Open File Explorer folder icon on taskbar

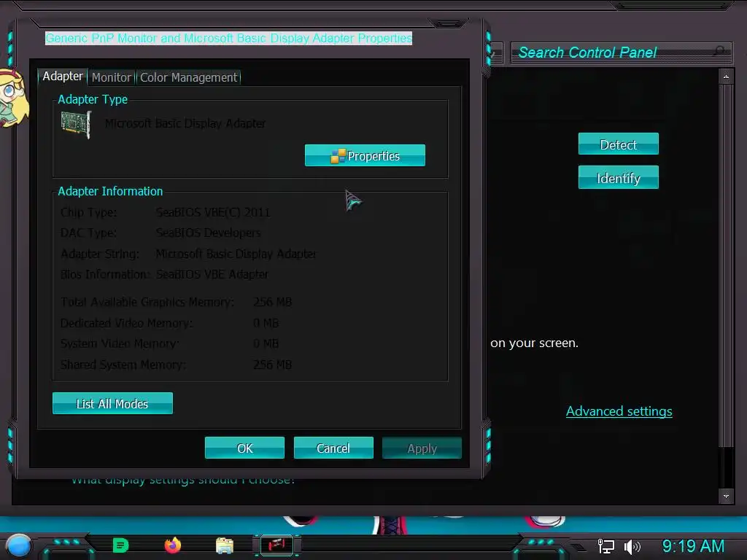[225, 545]
